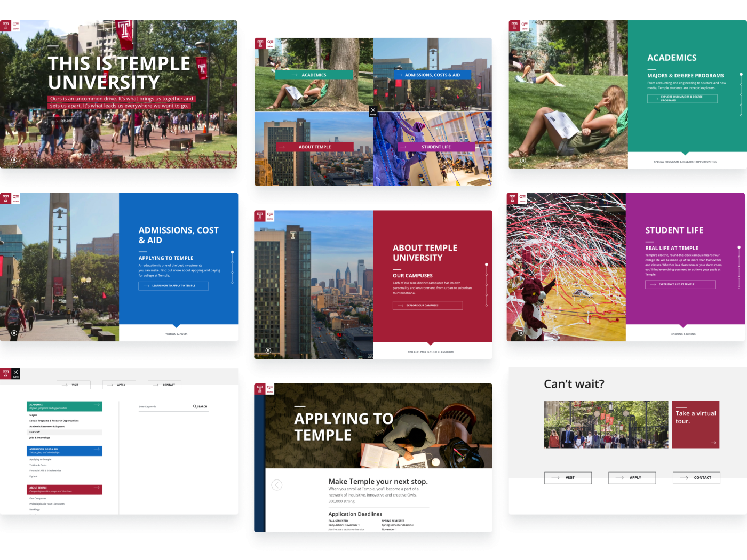The height and width of the screenshot is (560, 747).
Task: Pause slideshow on Student Life panel
Action: tap(521, 333)
